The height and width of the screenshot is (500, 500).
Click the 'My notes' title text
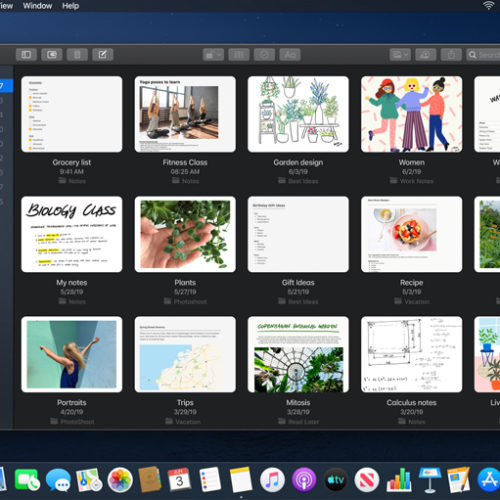[72, 283]
